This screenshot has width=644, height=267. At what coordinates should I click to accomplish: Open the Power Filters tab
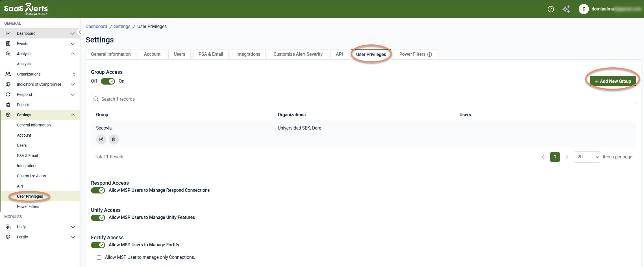[415, 54]
